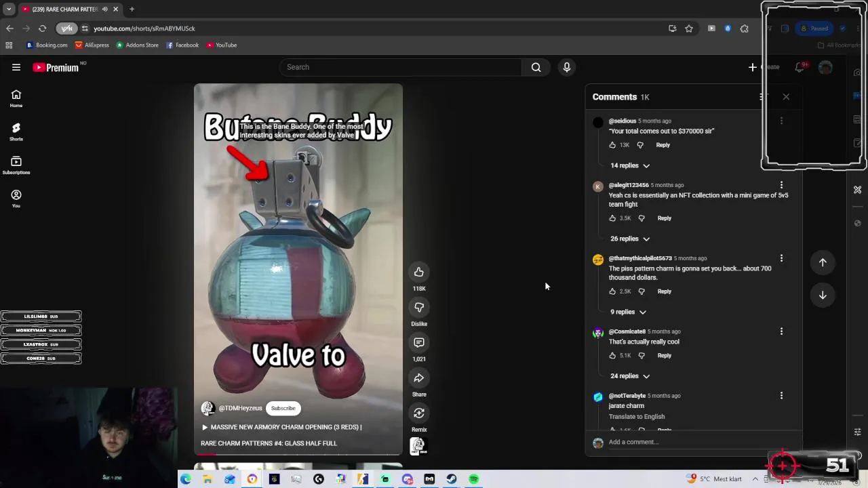
Task: Open the sound source thumbnail under Remix
Action: tap(418, 446)
